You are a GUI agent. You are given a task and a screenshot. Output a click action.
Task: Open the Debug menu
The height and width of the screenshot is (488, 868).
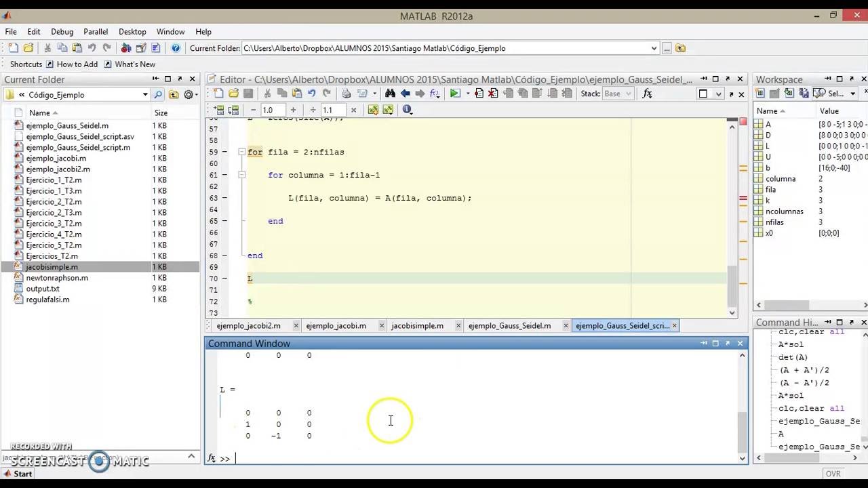coord(62,32)
